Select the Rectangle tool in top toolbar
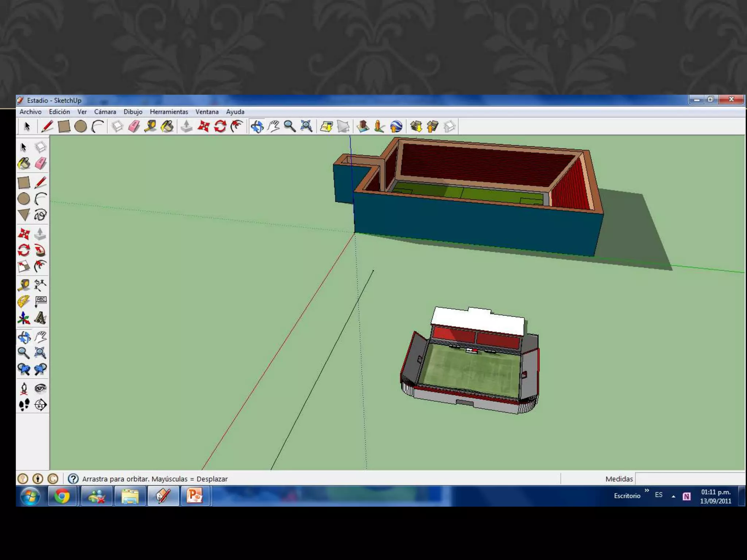The width and height of the screenshot is (747, 560). [x=64, y=127]
